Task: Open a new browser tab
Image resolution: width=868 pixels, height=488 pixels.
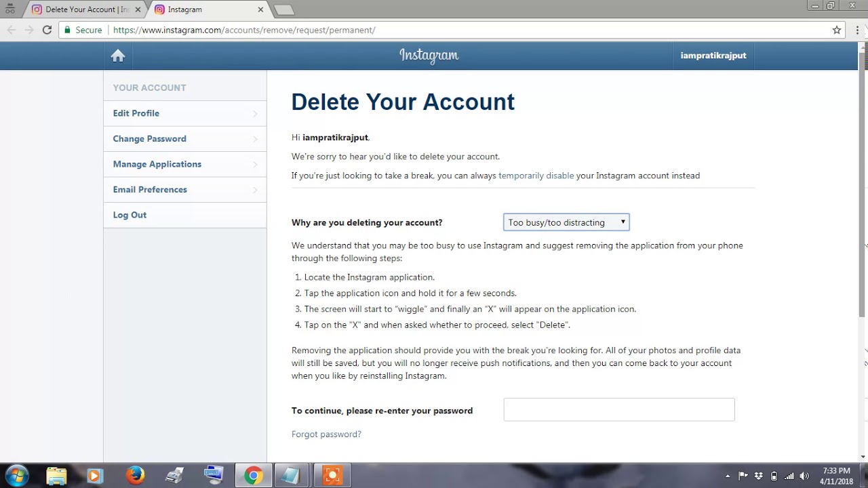Action: [x=283, y=9]
